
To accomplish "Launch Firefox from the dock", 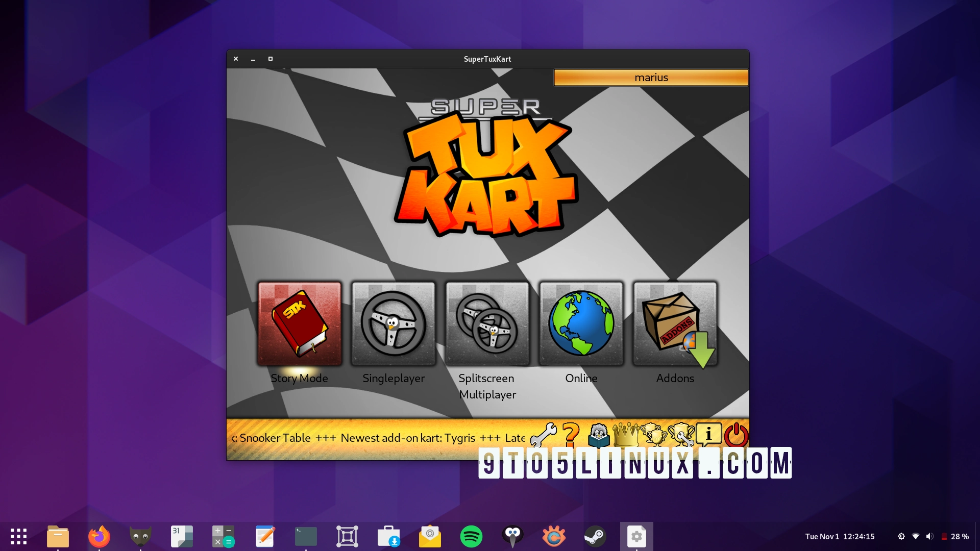I will pos(99,536).
